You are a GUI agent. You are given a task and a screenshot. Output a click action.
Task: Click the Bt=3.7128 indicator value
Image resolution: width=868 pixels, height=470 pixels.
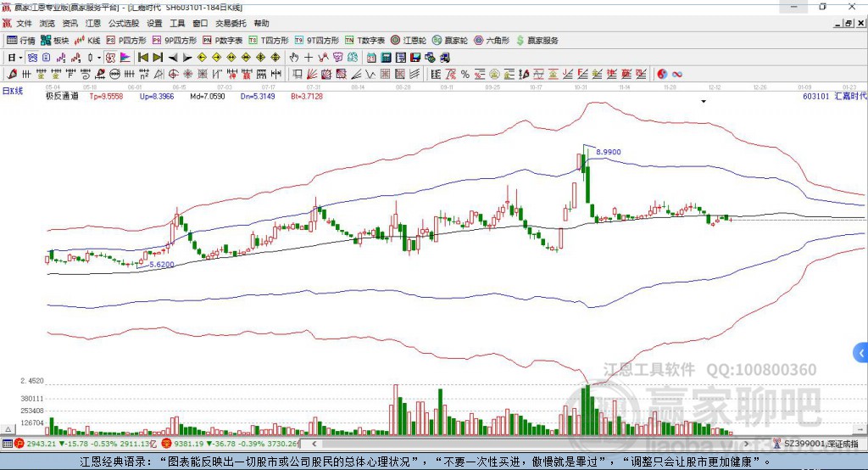point(307,97)
